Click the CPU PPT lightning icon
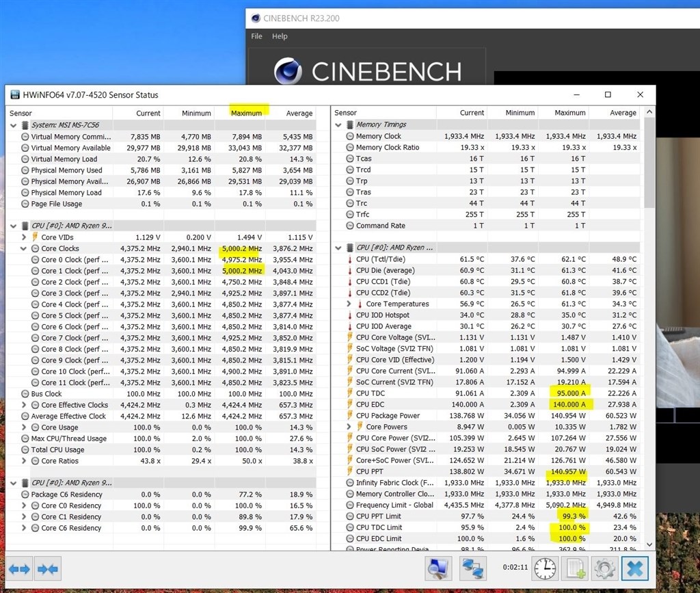 click(350, 471)
